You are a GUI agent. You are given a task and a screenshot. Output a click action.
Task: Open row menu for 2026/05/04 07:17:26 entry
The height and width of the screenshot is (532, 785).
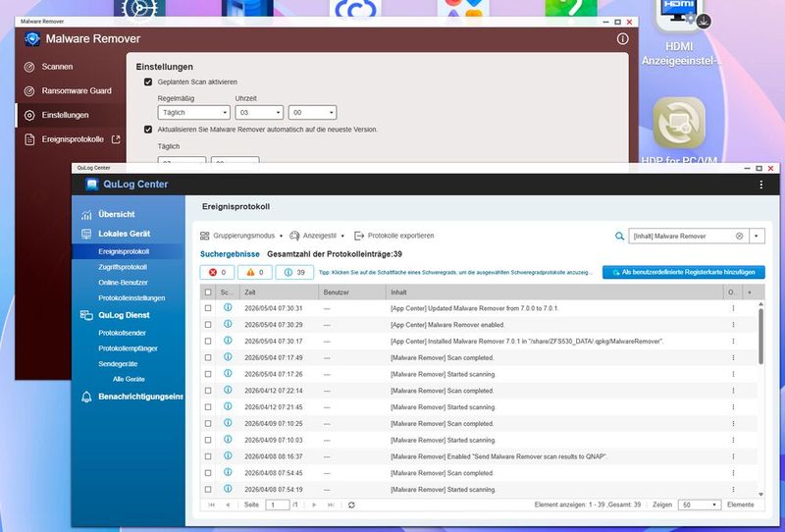pos(733,374)
